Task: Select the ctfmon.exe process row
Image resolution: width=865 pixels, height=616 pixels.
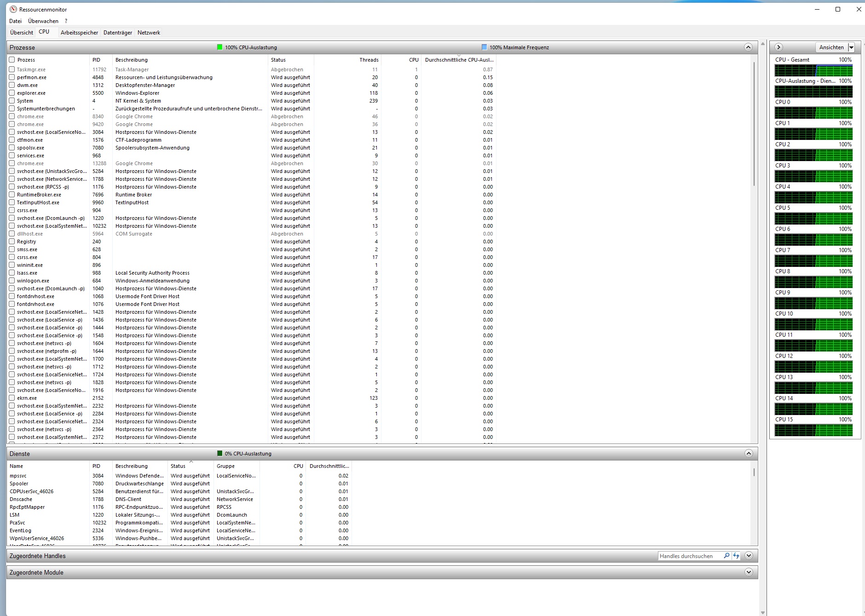Action: [x=252, y=140]
